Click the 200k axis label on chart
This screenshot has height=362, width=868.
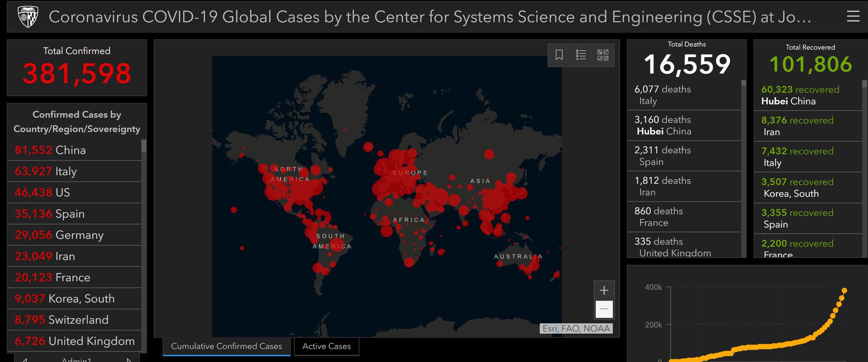point(653,325)
